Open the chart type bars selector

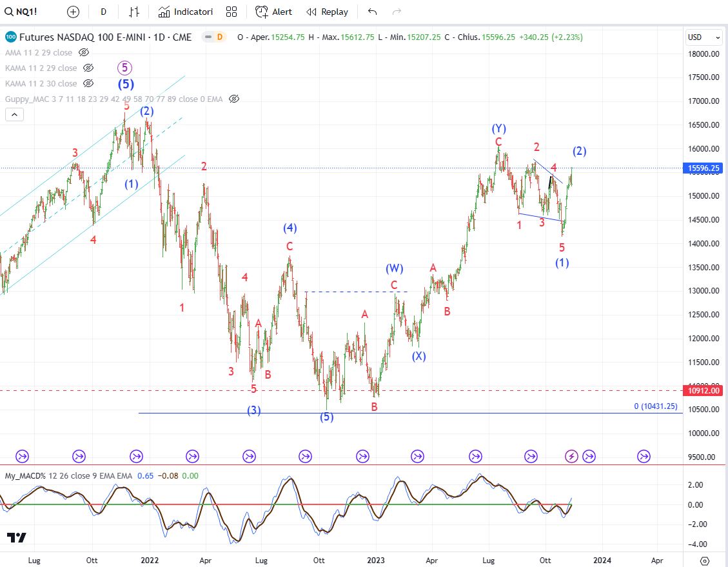point(134,12)
